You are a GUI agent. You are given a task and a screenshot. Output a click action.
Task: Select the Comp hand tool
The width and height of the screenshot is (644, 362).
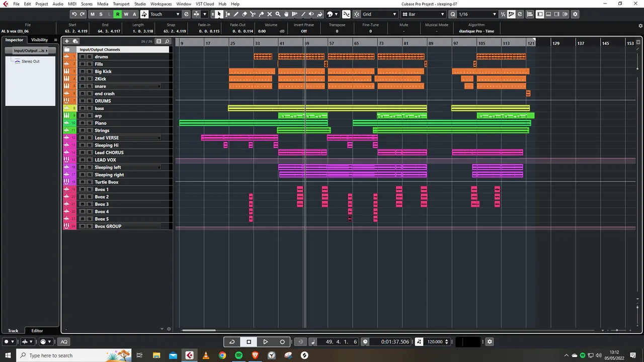286,14
